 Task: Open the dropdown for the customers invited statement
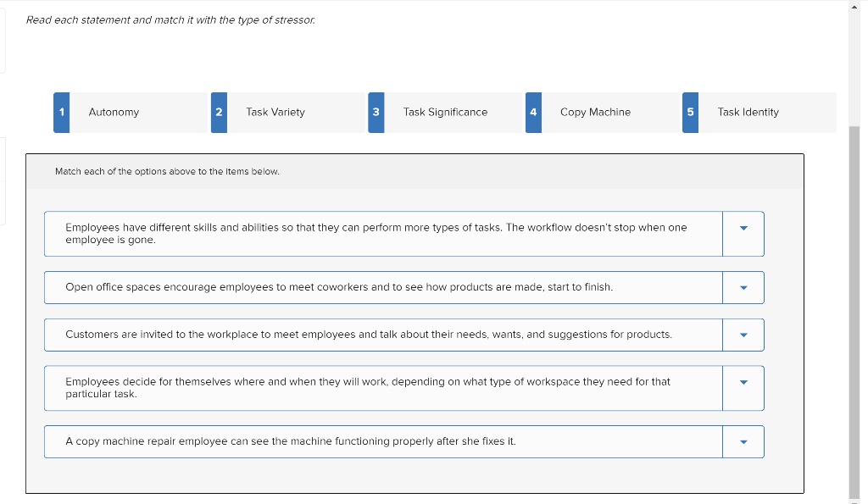[x=743, y=335]
